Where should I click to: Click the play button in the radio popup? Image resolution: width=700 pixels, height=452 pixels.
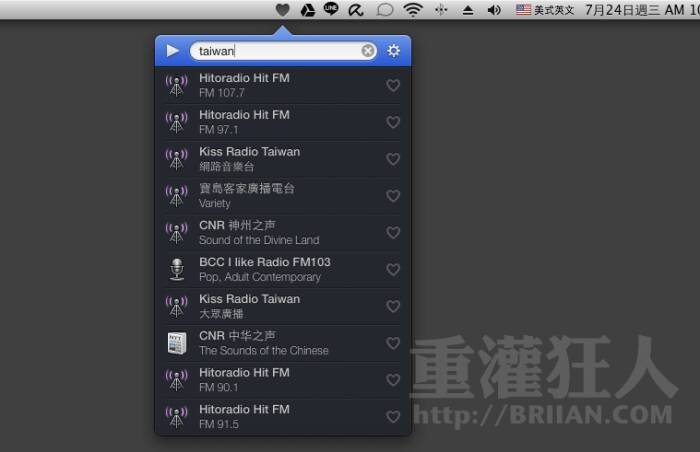pos(172,51)
